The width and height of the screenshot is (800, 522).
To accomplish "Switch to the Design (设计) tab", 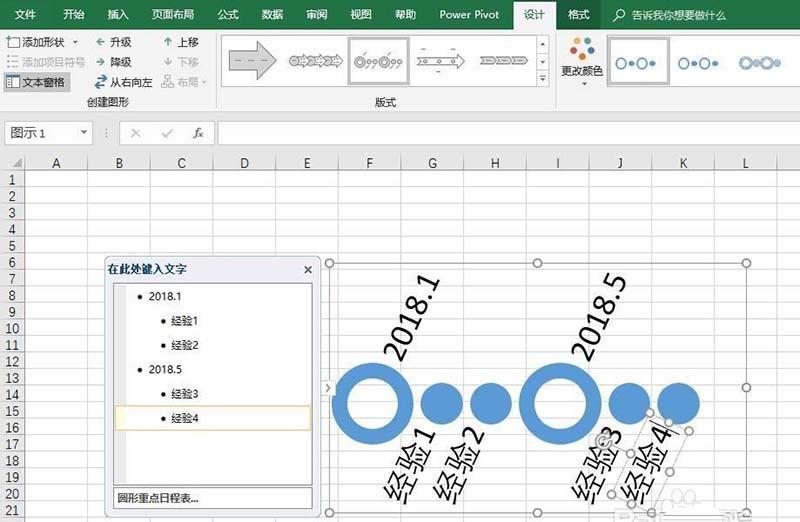I will point(534,15).
